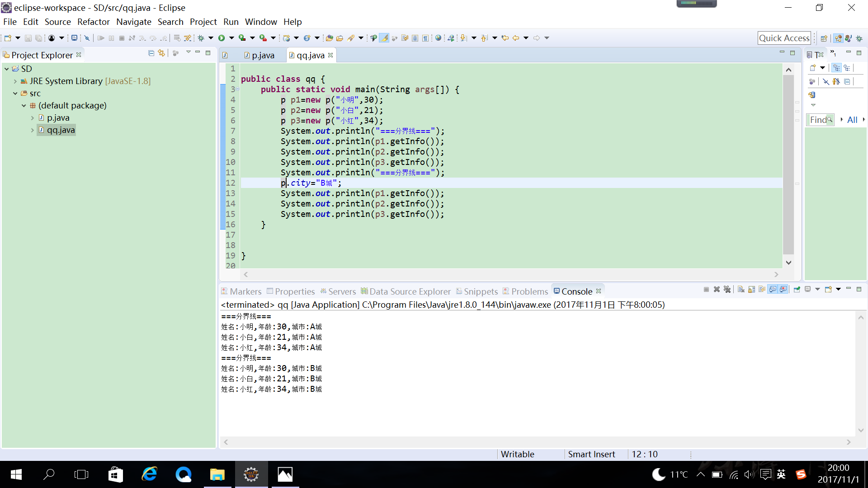Open the File menu

coord(9,22)
